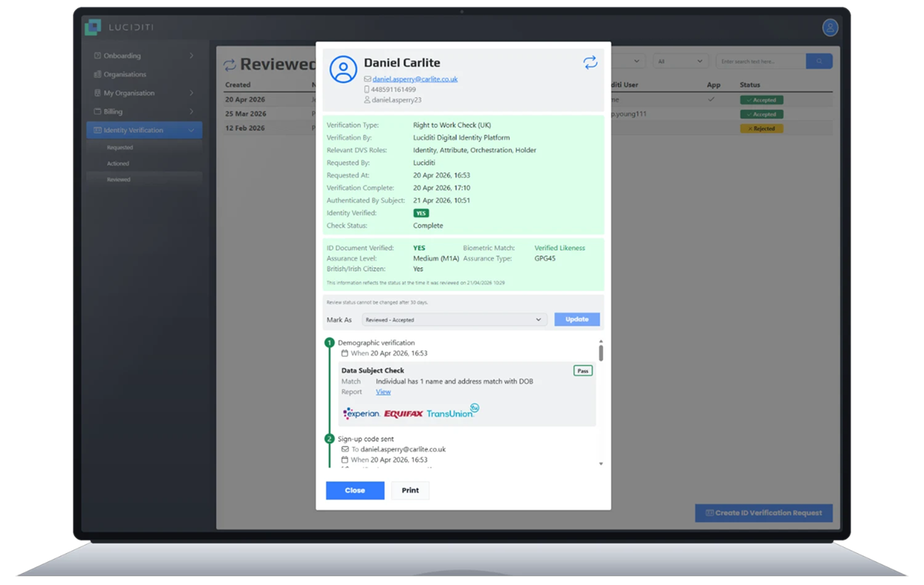Click the calendar icon in Demographic verification
Viewport: 924px width, 585px height.
(344, 353)
